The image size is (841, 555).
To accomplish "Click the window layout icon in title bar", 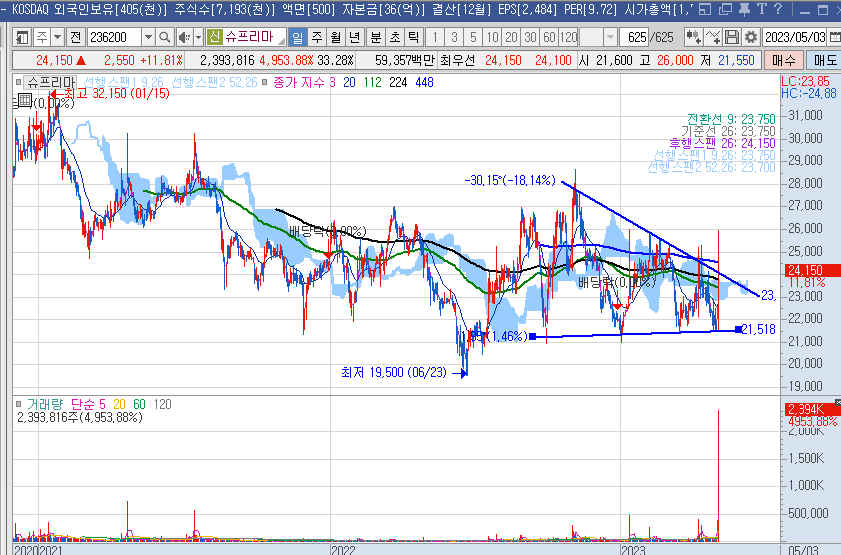I will point(705,9).
